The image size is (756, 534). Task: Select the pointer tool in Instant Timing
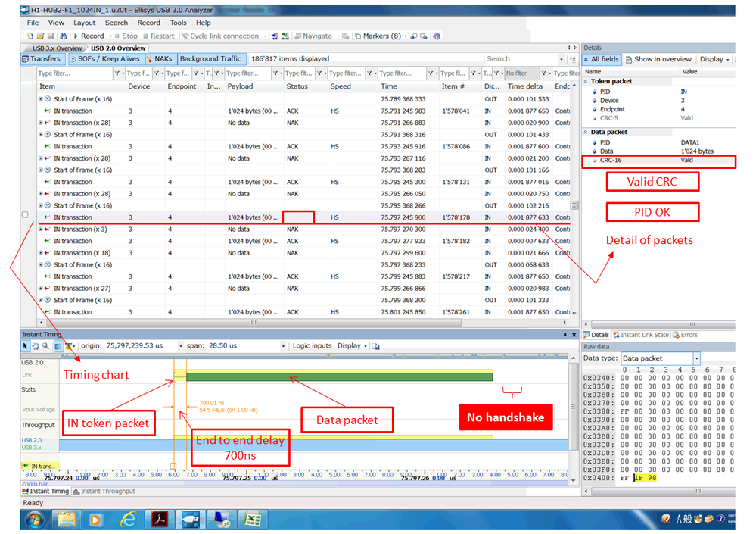pos(26,346)
